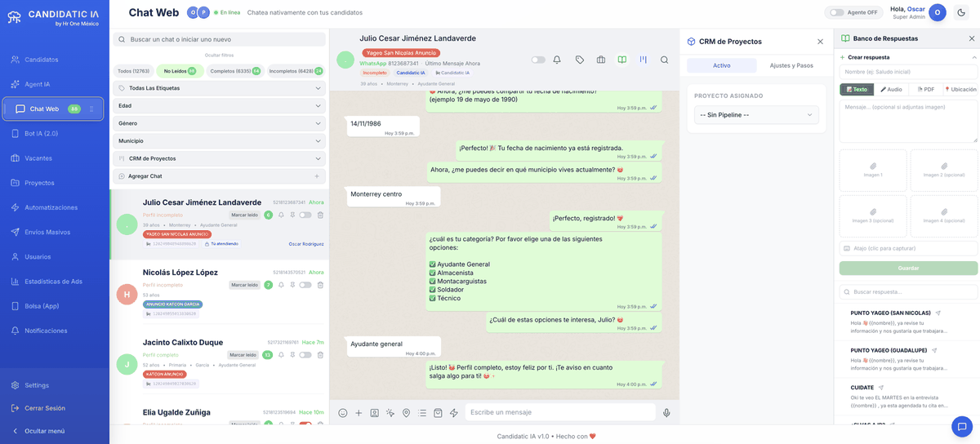Open the Chat Web menu dots in sidebar
Viewport: 980px width, 444px height.
point(91,109)
